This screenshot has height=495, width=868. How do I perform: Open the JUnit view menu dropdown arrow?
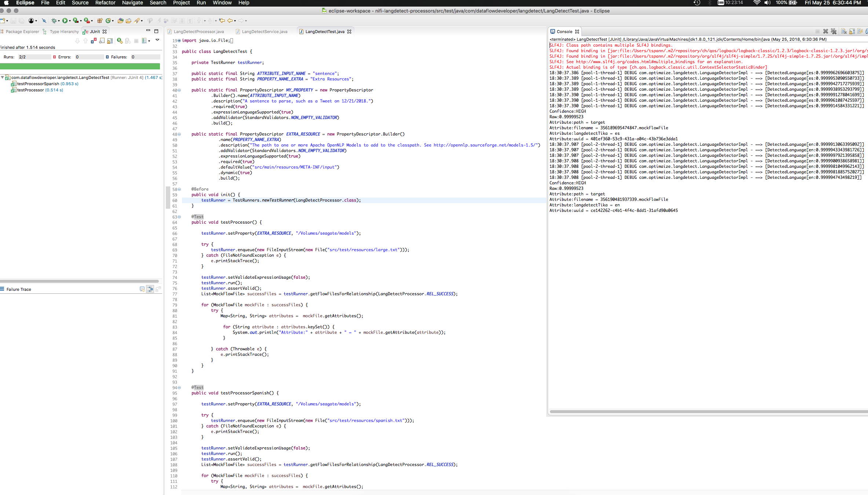157,40
